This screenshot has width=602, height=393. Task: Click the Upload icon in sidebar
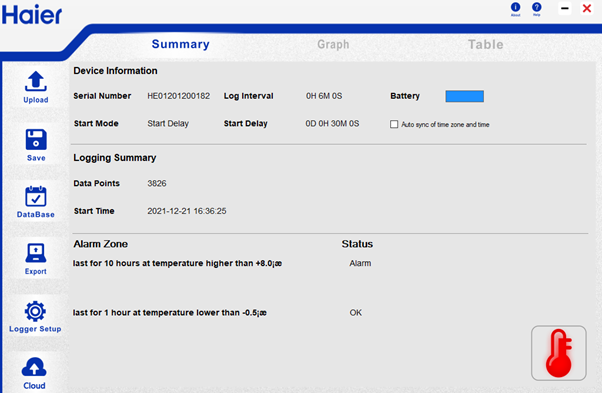tap(36, 81)
